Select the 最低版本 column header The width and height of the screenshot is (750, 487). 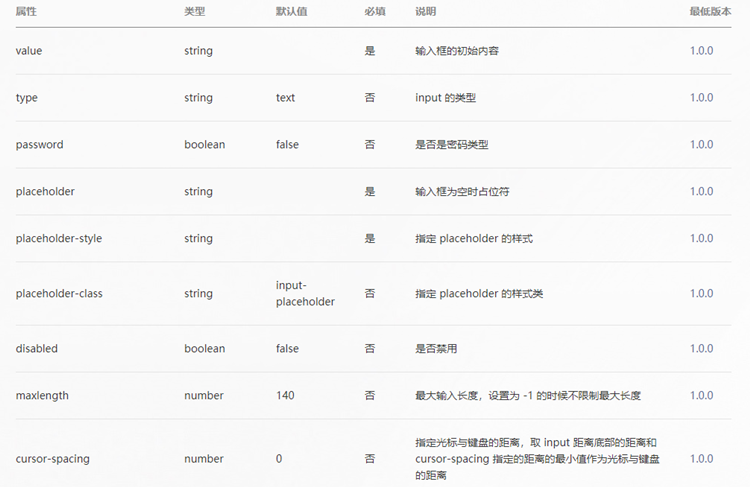pos(710,11)
